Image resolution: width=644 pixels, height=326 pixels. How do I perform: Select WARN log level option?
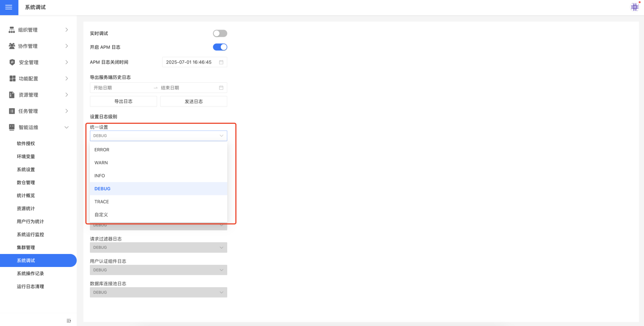point(158,163)
